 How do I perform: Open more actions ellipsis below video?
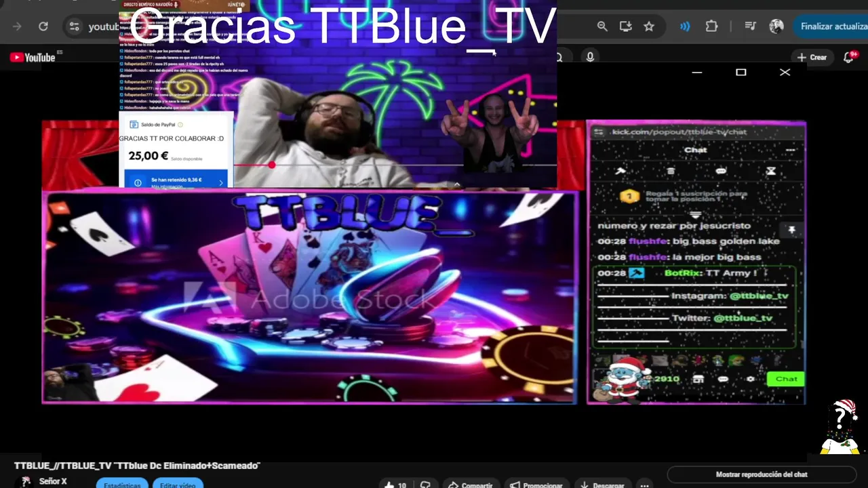point(644,485)
